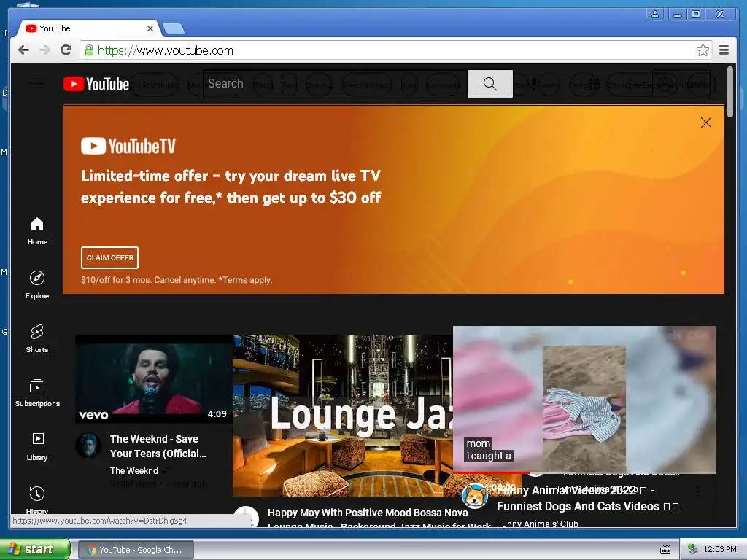The image size is (747, 560).
Task: Open the YouTube guide hamburger menu
Action: point(36,85)
